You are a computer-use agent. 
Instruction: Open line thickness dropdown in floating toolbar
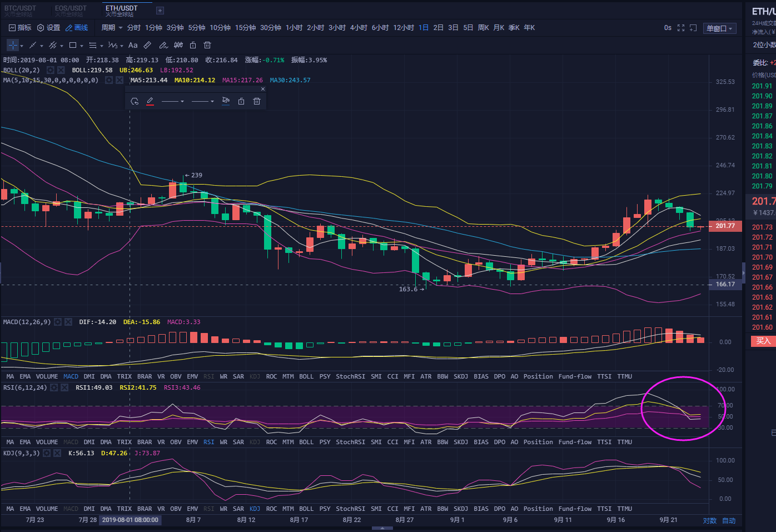point(173,101)
